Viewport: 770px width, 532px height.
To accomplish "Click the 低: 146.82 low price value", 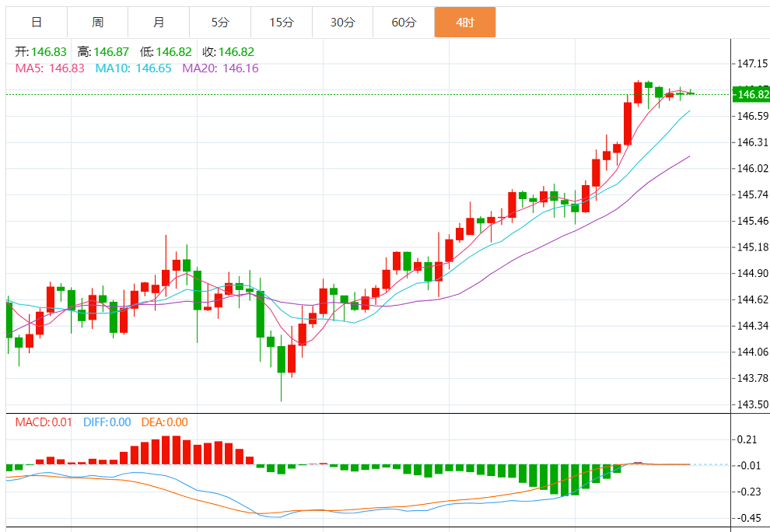I will 166,52.
